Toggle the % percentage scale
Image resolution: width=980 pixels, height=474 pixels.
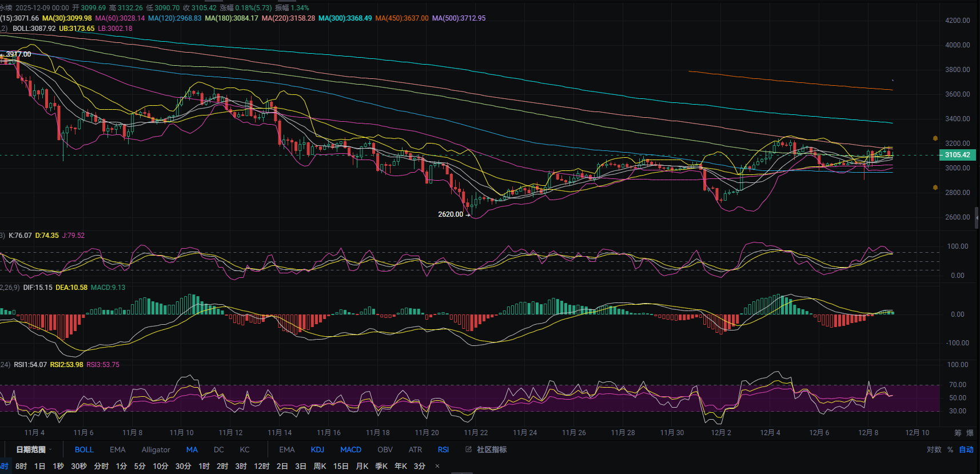pyautogui.click(x=950, y=449)
